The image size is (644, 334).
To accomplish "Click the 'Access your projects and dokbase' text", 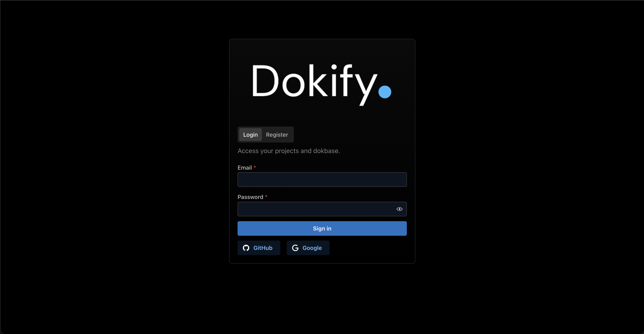I will [289, 151].
